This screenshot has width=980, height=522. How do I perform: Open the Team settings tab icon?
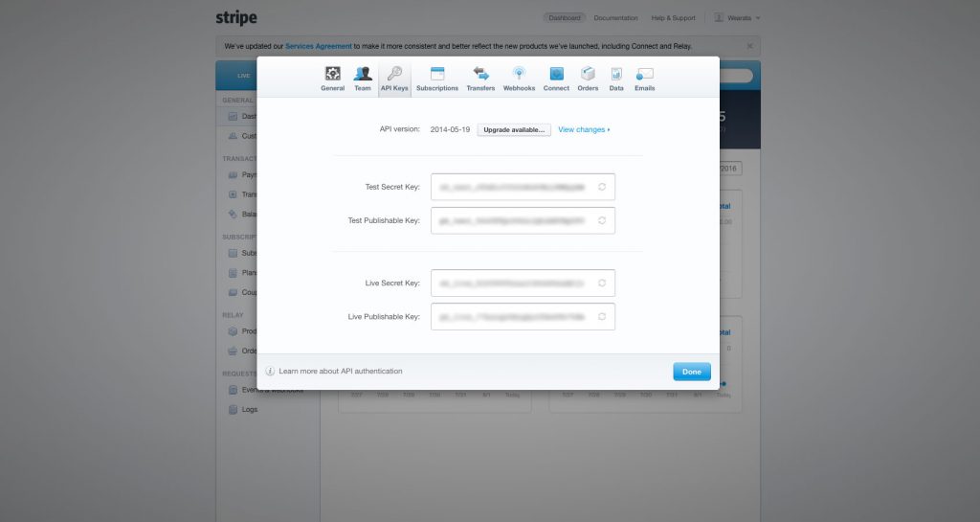363,74
